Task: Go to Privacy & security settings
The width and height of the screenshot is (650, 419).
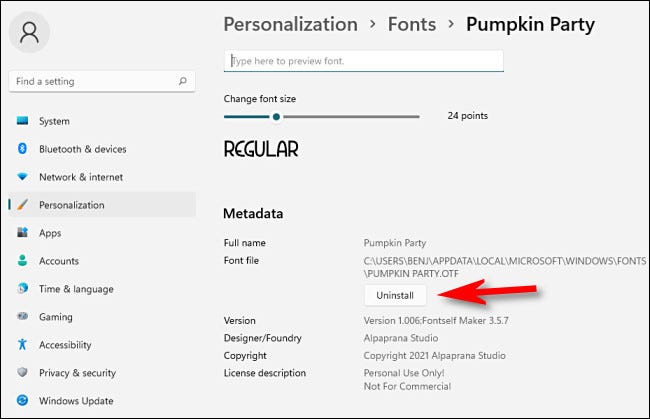Action: coord(77,372)
